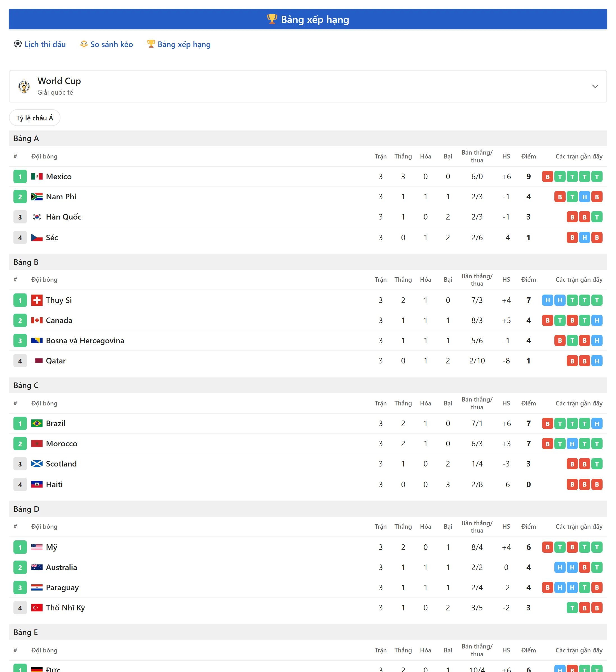
Task: Click Qatar's -8 goal difference
Action: [x=506, y=361]
